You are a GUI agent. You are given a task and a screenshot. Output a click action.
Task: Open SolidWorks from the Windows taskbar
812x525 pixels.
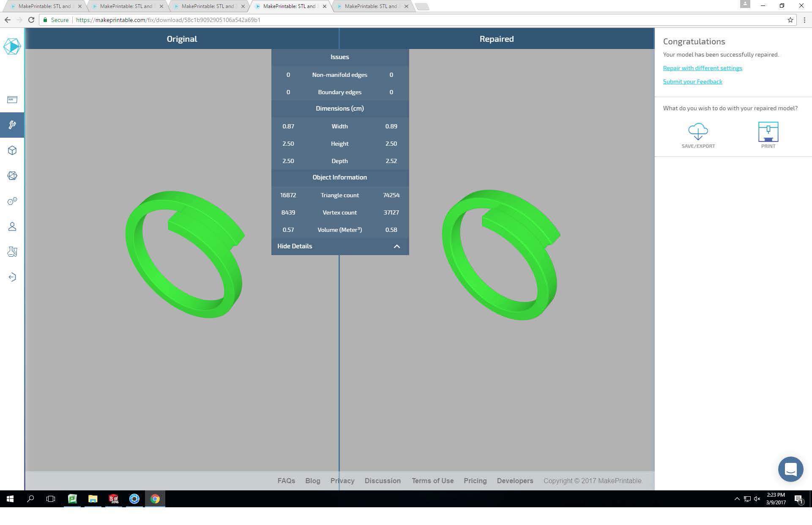[x=113, y=499]
